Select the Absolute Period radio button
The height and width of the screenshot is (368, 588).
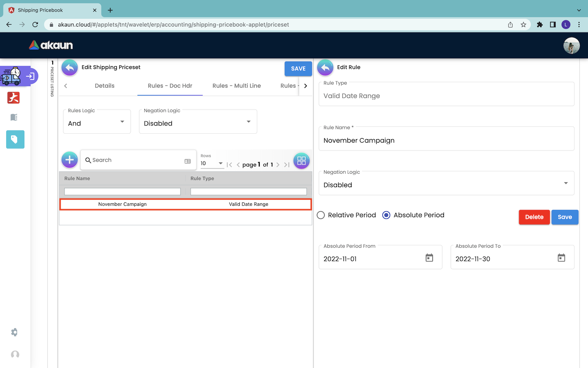(x=386, y=215)
